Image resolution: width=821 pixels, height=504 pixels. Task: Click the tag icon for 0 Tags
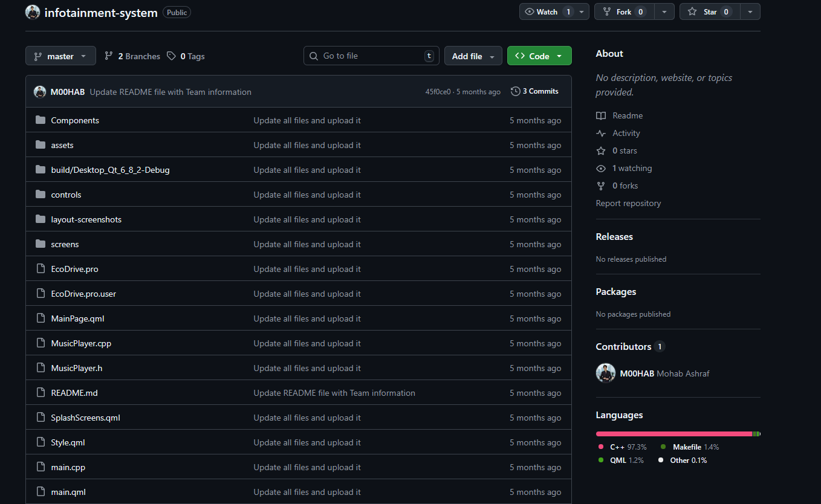click(x=172, y=56)
